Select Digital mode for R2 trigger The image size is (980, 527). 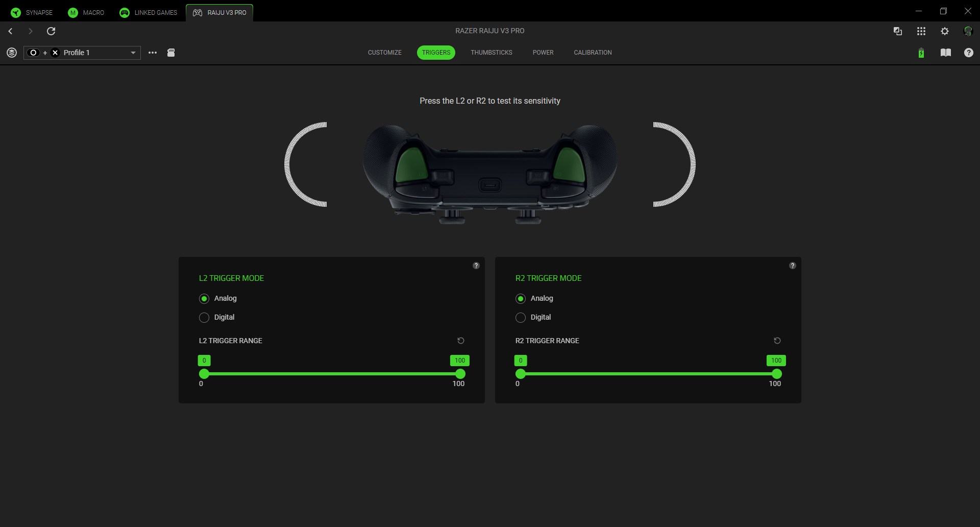[521, 318]
